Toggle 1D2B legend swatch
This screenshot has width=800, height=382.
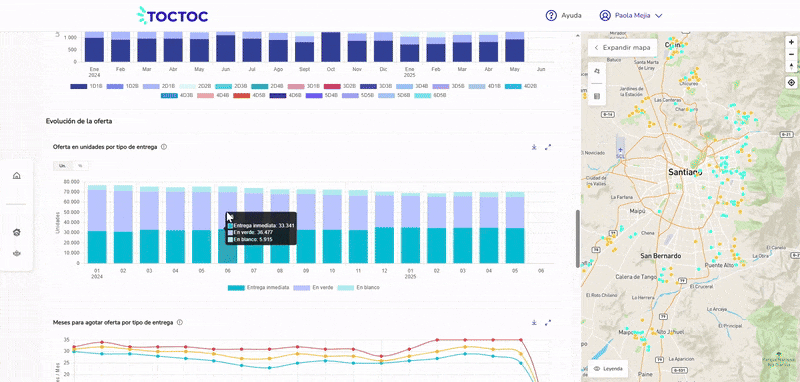[x=115, y=86]
